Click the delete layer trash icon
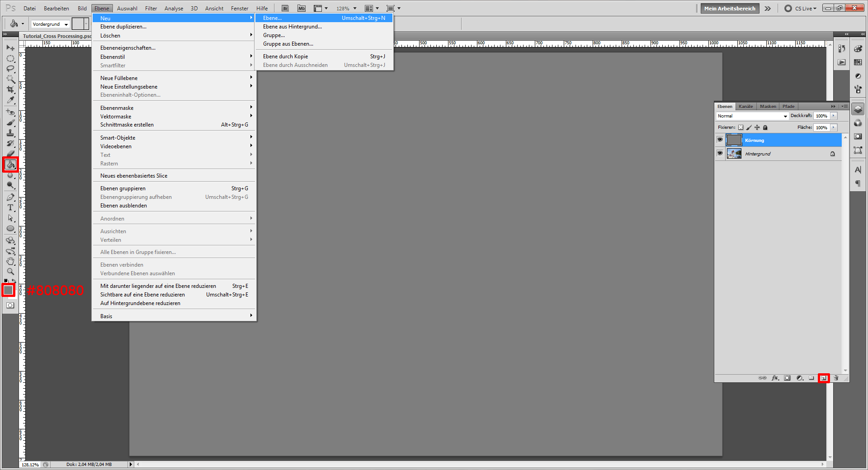 [836, 378]
